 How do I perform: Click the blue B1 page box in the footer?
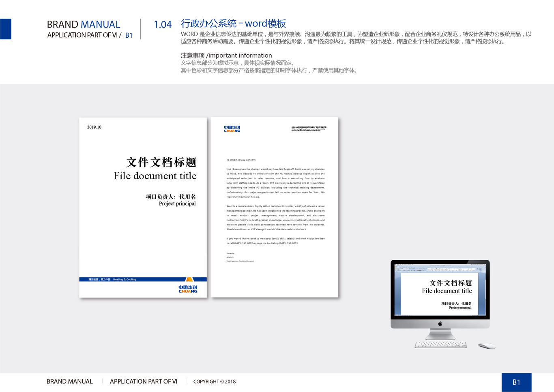(x=516, y=382)
